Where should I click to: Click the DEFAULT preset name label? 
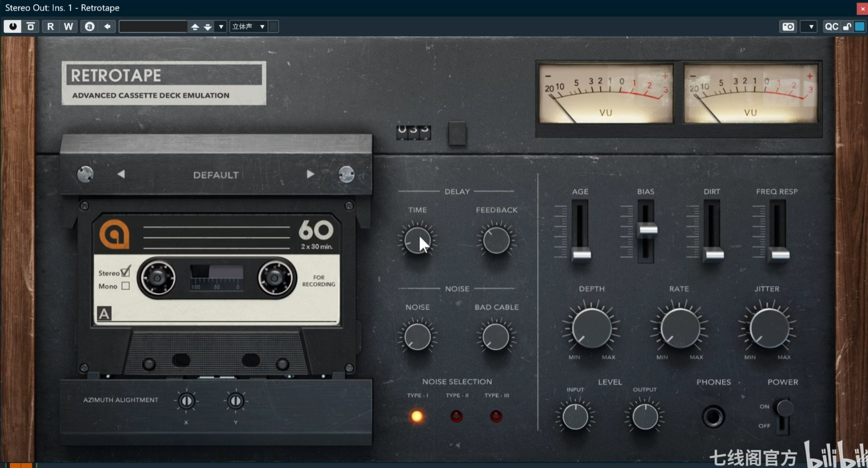pyautogui.click(x=216, y=175)
